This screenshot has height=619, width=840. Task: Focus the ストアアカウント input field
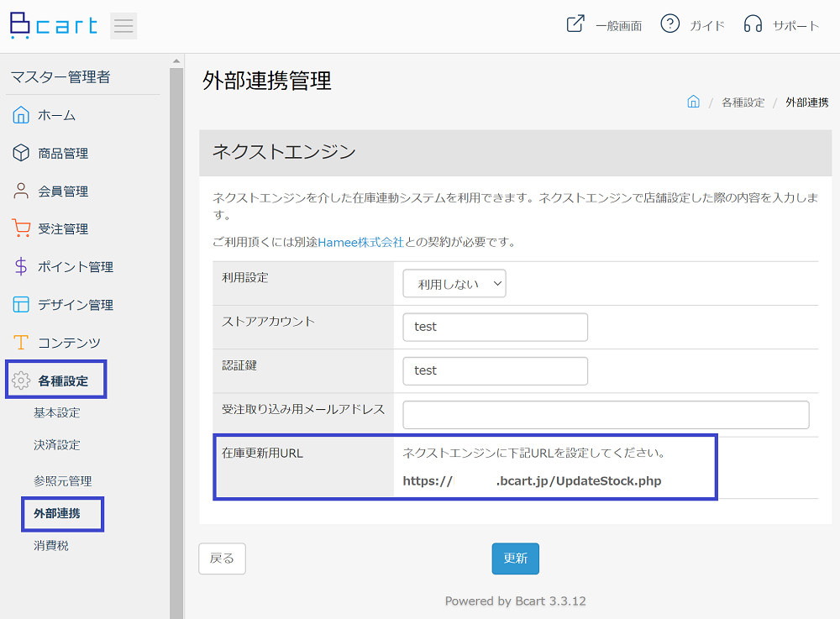[495, 328]
